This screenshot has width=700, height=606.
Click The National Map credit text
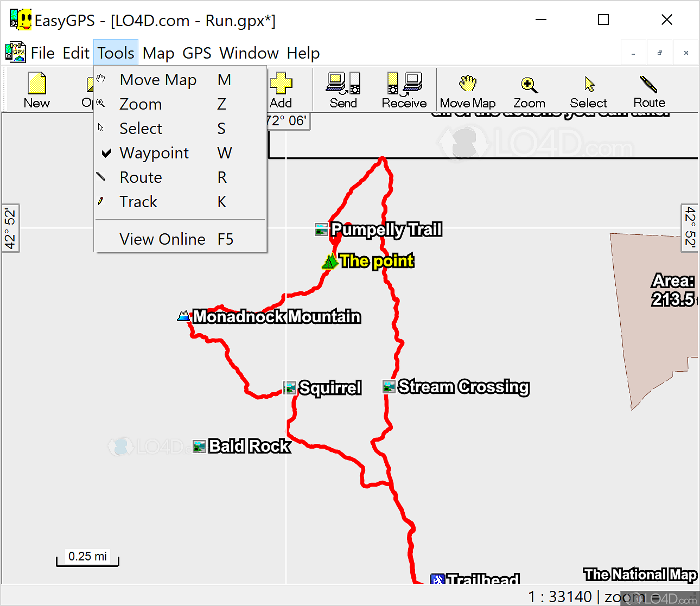point(640,575)
